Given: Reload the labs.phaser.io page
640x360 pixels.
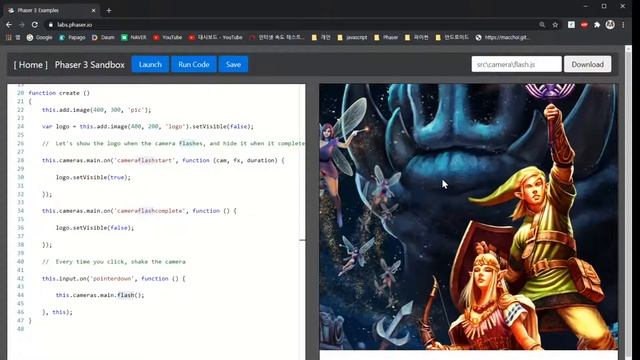Looking at the screenshot, I should pyautogui.click(x=35, y=25).
